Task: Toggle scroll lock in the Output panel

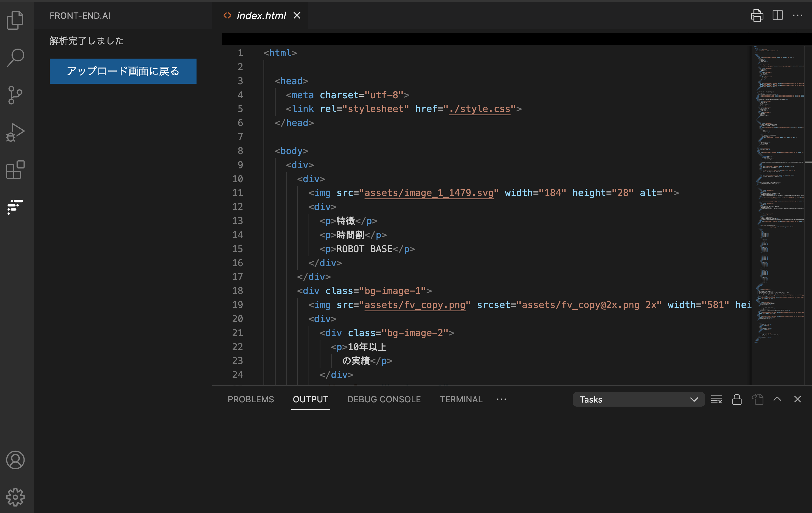Action: (x=737, y=399)
